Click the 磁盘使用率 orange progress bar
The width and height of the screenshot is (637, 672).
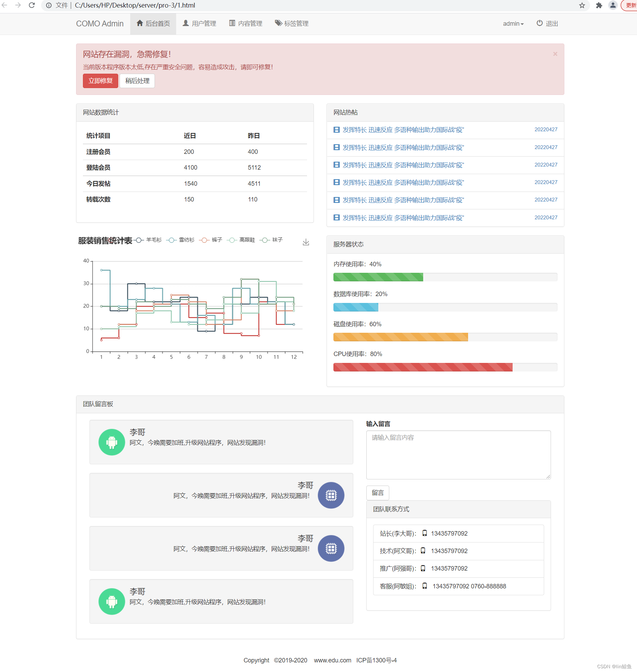[401, 337]
